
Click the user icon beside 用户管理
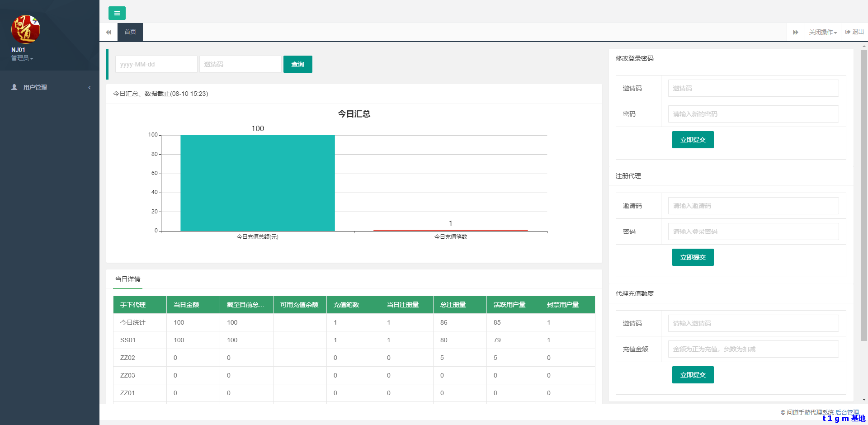[14, 87]
